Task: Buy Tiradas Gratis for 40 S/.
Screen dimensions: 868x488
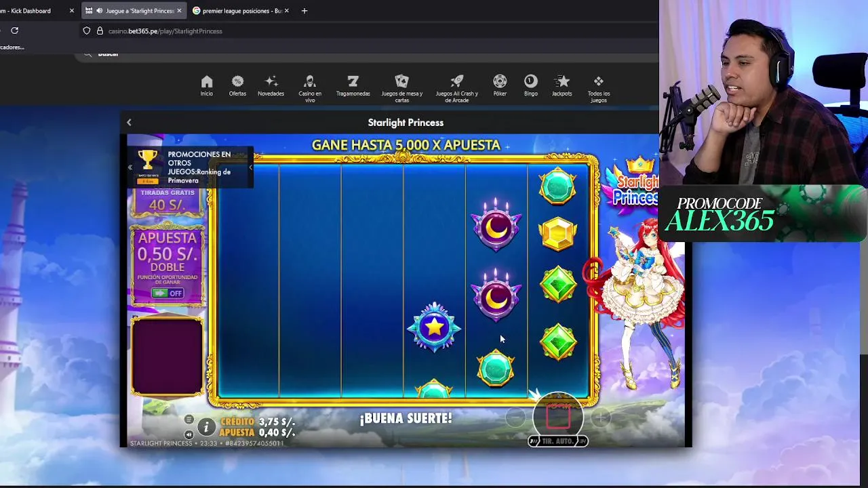Action: tap(167, 201)
